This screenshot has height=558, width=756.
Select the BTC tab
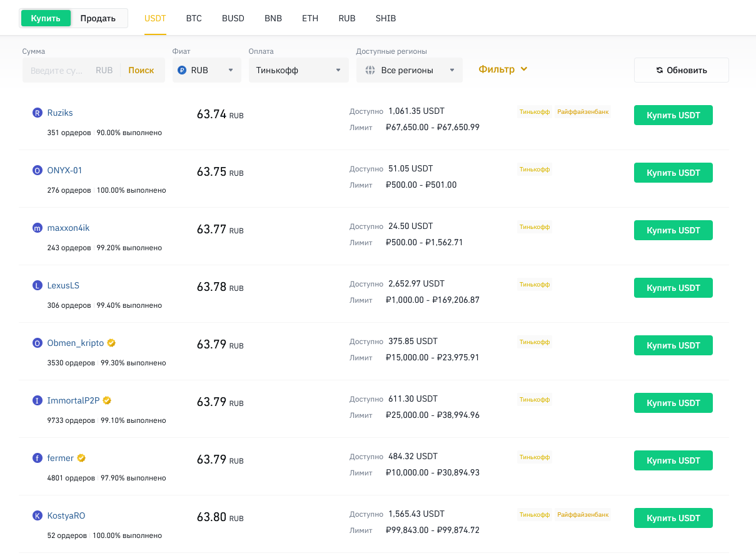click(x=194, y=18)
